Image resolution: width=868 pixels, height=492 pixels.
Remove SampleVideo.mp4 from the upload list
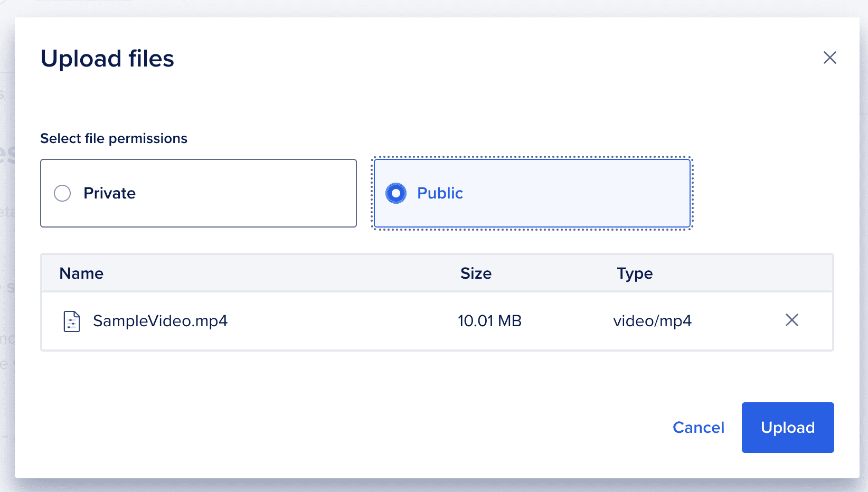pyautogui.click(x=791, y=320)
